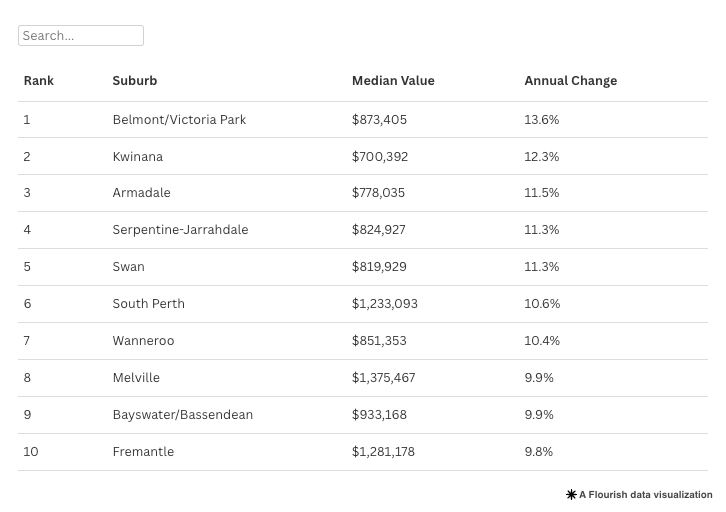The image size is (726, 512).
Task: Sort table by Suburb column header
Action: click(135, 81)
